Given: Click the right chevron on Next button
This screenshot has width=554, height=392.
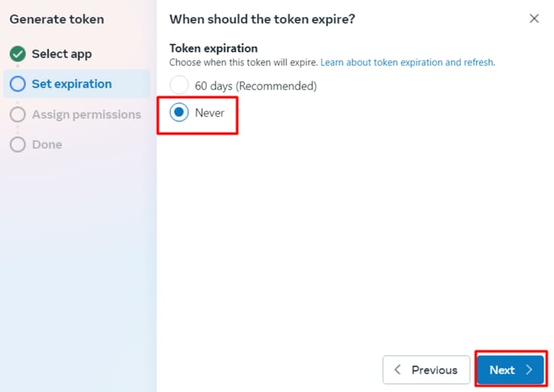Looking at the screenshot, I should click(x=529, y=369).
